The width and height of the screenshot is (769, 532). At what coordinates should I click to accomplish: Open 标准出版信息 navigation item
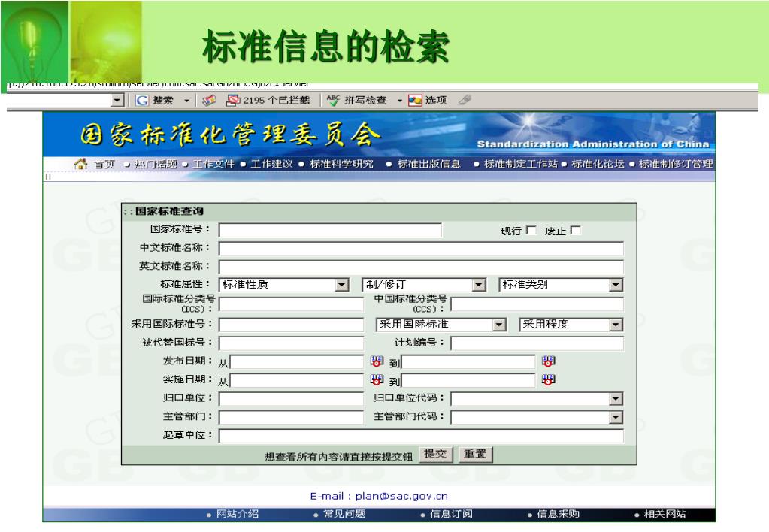(428, 165)
